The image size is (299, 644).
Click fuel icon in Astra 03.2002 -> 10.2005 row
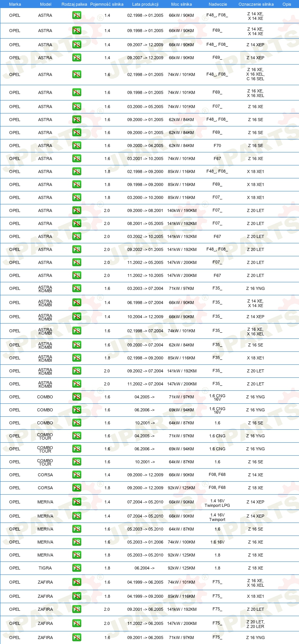tap(76, 236)
